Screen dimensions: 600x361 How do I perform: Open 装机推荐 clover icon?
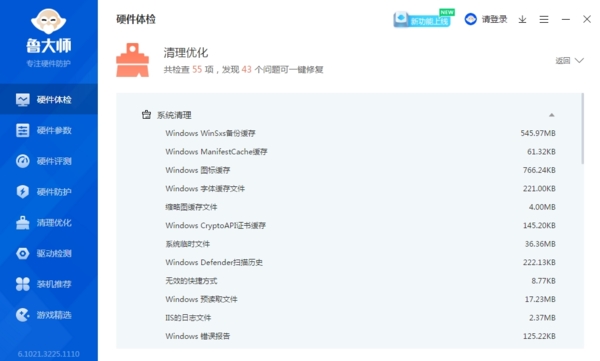pyautogui.click(x=23, y=284)
